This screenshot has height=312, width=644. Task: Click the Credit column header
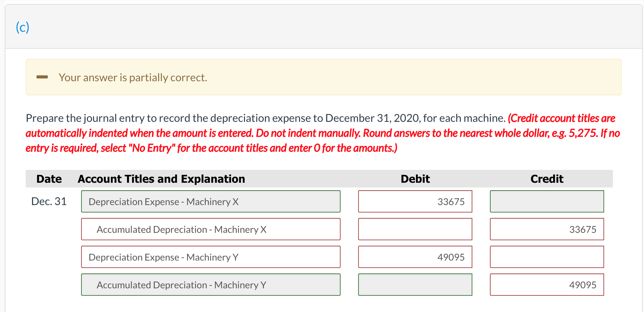click(x=546, y=179)
